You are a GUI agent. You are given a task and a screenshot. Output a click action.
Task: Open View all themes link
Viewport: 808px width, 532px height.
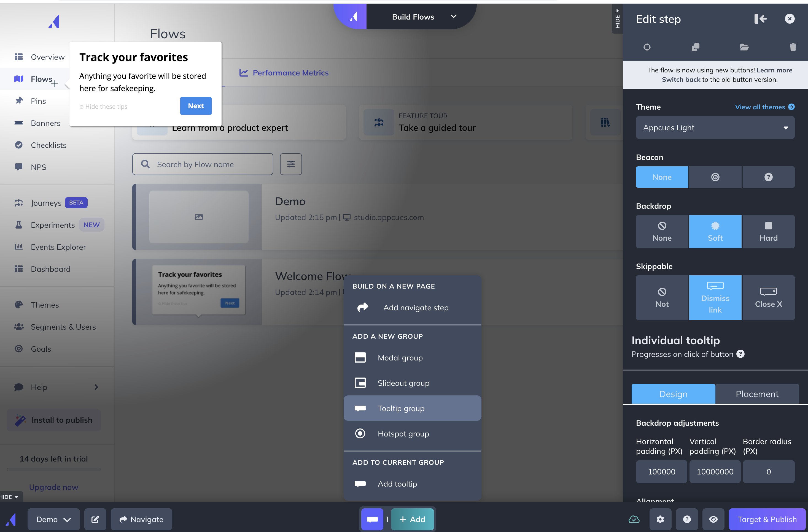click(764, 107)
